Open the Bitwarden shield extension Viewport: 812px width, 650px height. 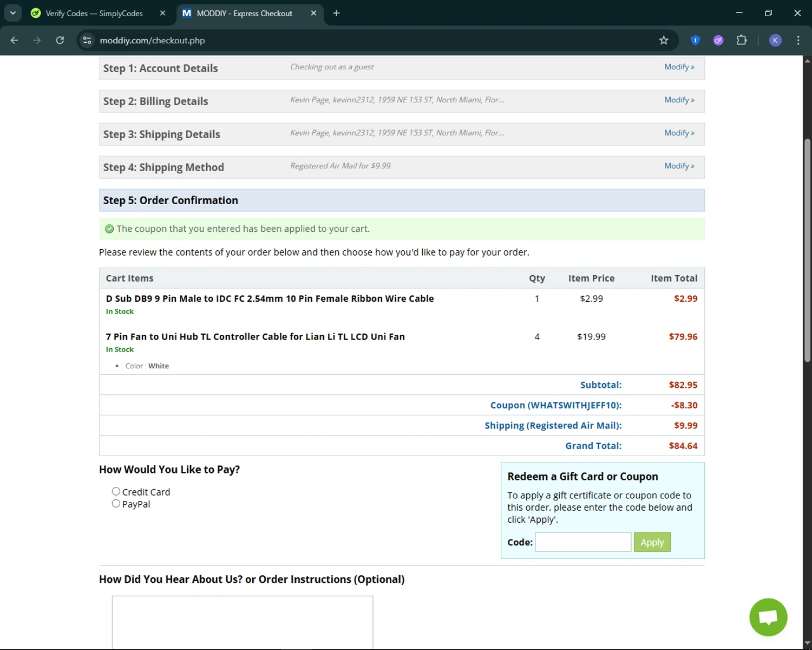[696, 40]
